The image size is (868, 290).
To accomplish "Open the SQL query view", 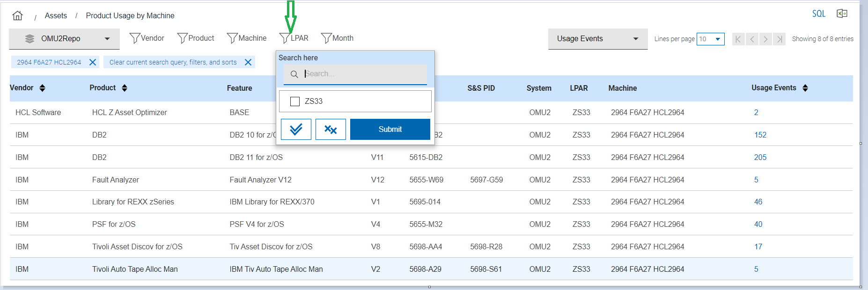I will tap(818, 14).
